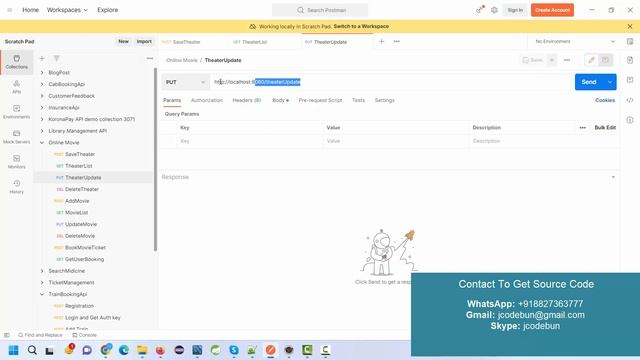Switch to the Tests tab

[358, 100]
